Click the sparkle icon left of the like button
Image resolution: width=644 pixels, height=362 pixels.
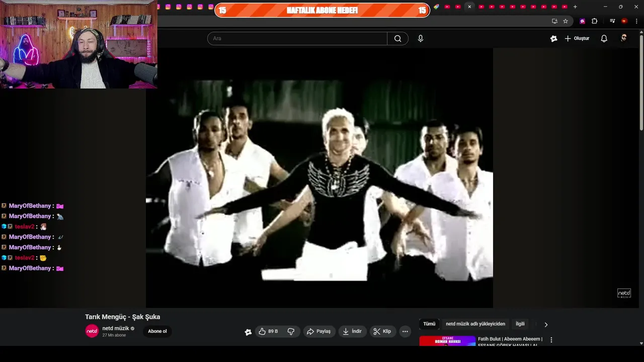tap(248, 332)
